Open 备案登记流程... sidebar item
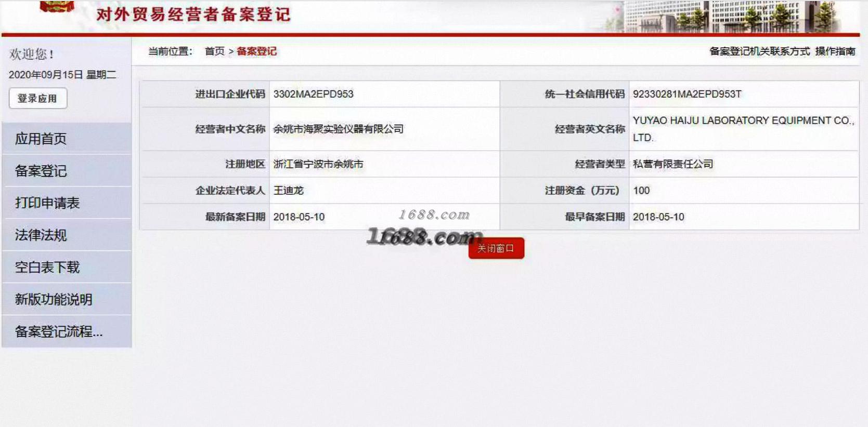 point(67,332)
